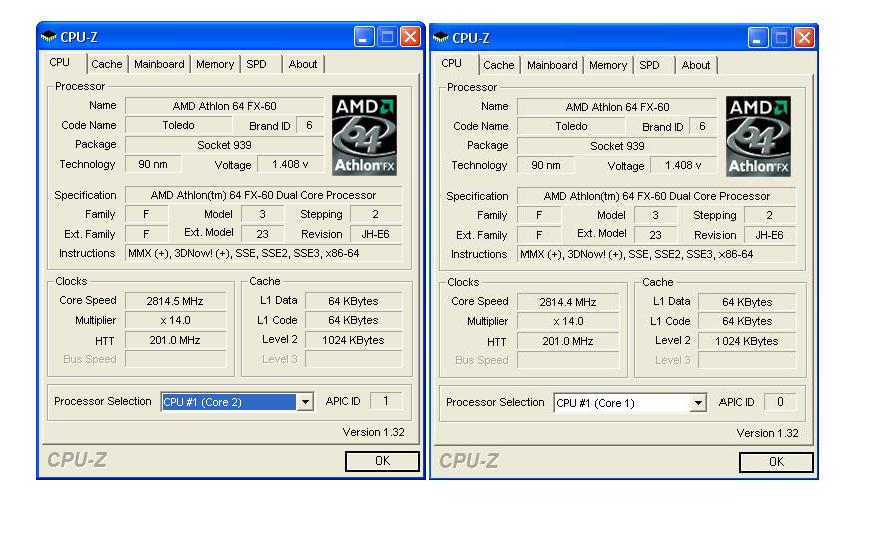Viewport: 870px width, 533px height.
Task: Click JH-E6 revision value in left window
Action: pos(376,235)
